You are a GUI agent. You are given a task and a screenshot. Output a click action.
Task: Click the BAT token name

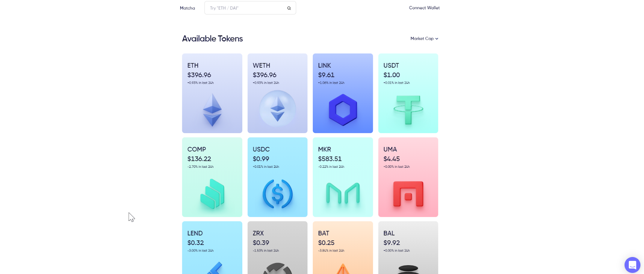(324, 233)
